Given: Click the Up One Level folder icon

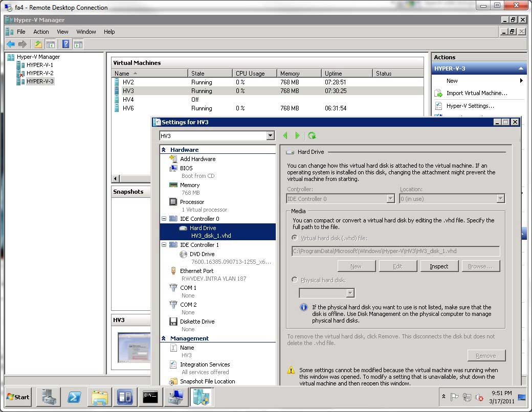Looking at the screenshot, I should coord(38,44).
